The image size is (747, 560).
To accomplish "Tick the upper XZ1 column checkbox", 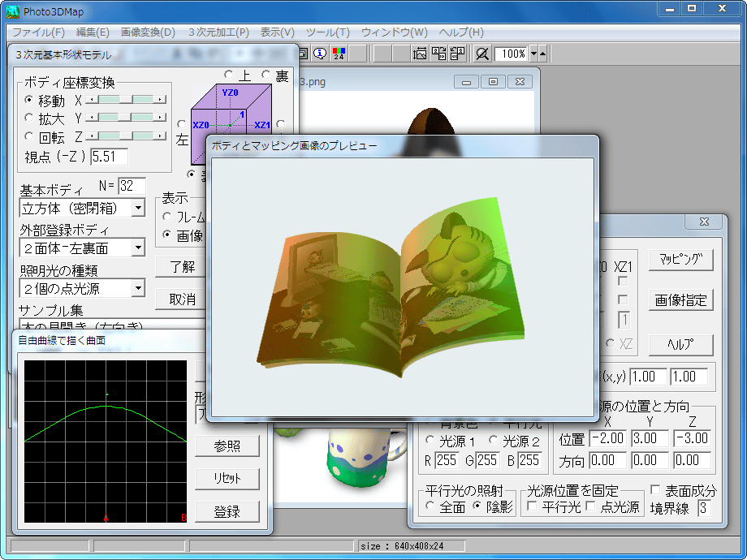I will (x=623, y=282).
